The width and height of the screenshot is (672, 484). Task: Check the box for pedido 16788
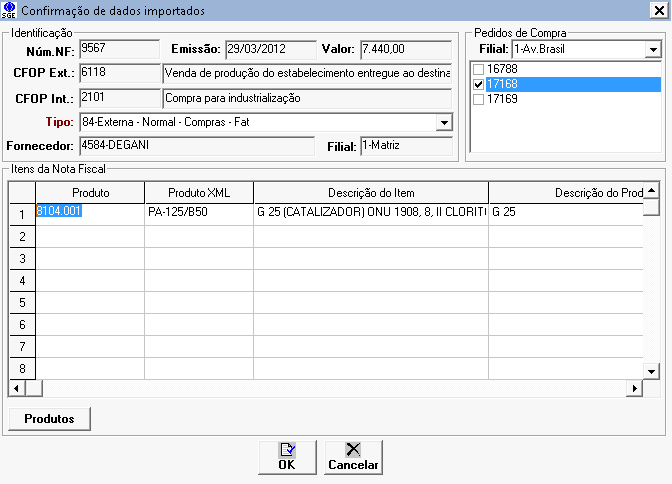[x=478, y=69]
